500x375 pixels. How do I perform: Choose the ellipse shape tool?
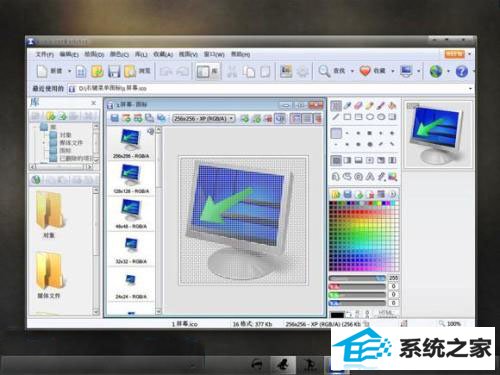[370, 117]
